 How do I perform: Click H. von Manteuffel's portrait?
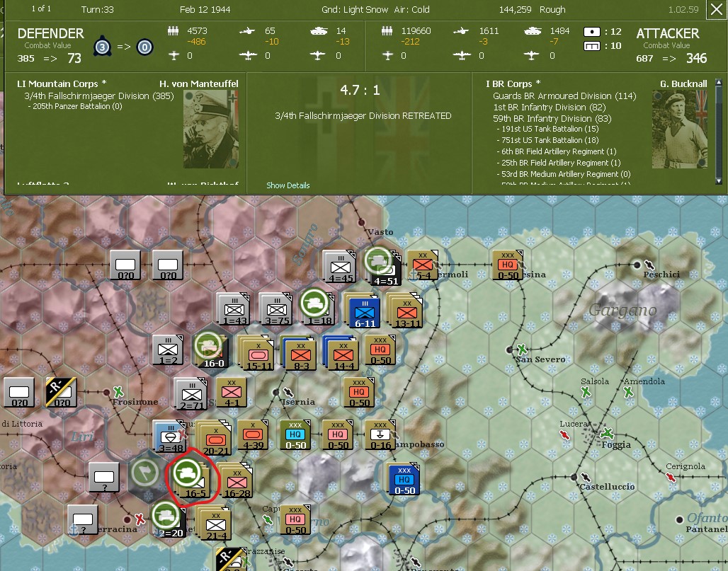point(211,129)
